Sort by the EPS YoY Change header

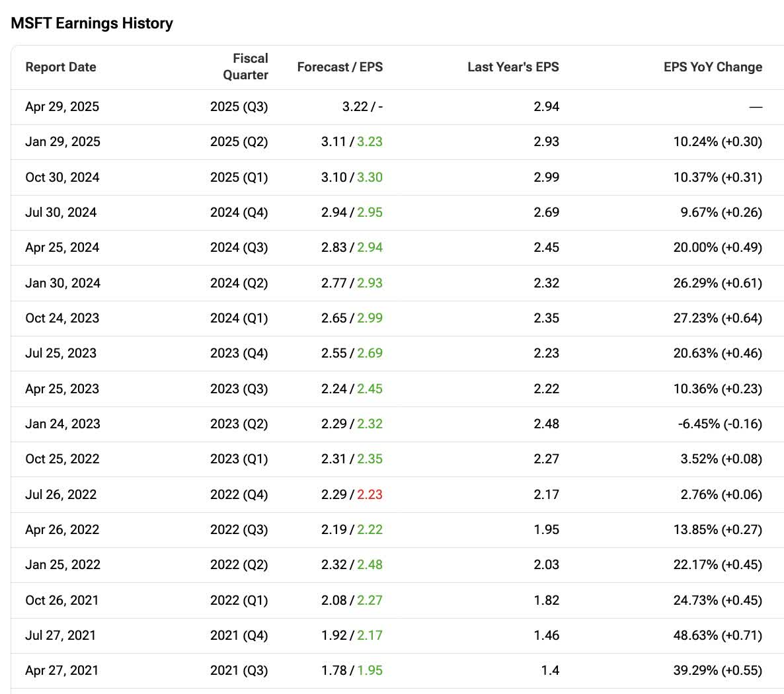(x=713, y=67)
